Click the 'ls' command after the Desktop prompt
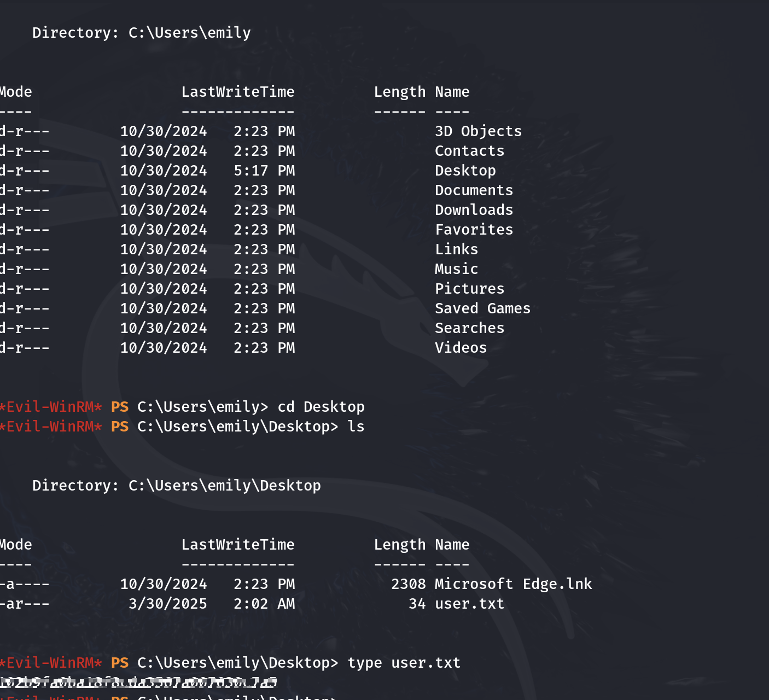Image resolution: width=769 pixels, height=700 pixels. 356,427
